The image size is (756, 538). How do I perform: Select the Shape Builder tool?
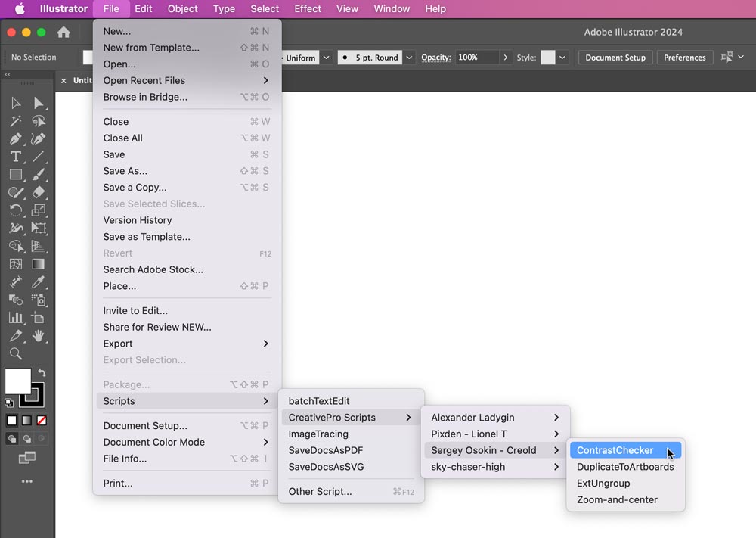(x=15, y=246)
